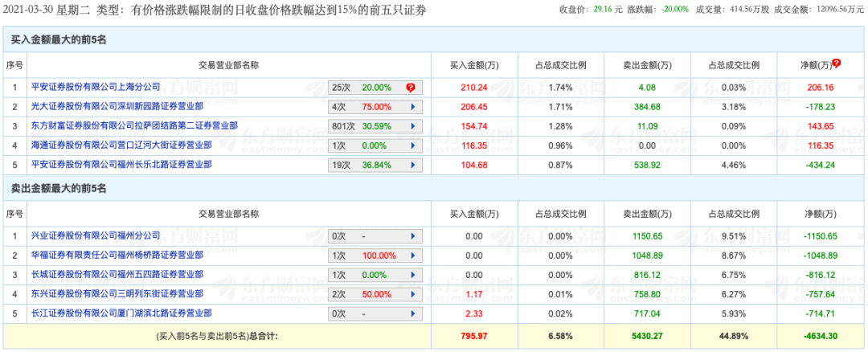Click buy amount 104.68 cell
The width and height of the screenshot is (868, 352).
pos(473,165)
